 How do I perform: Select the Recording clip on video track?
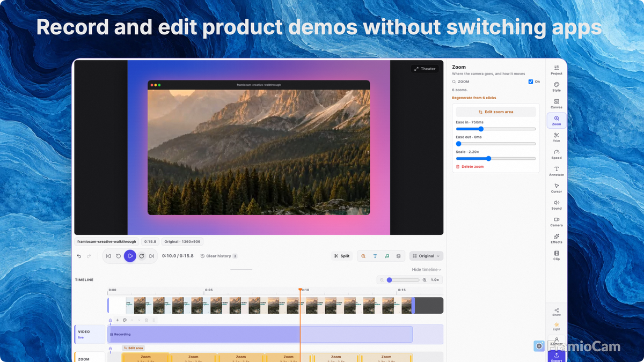(x=260, y=334)
